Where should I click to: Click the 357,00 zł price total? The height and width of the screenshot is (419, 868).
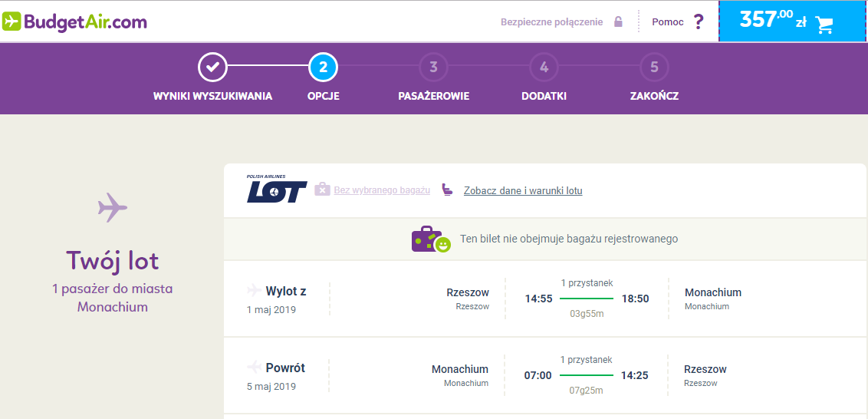(x=773, y=21)
